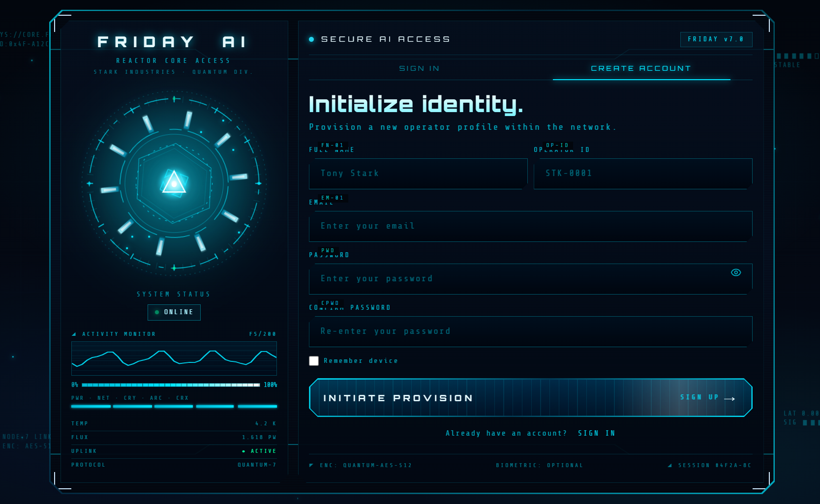Click the triangle icon before SESSION footer
820x504 pixels.
click(670, 465)
